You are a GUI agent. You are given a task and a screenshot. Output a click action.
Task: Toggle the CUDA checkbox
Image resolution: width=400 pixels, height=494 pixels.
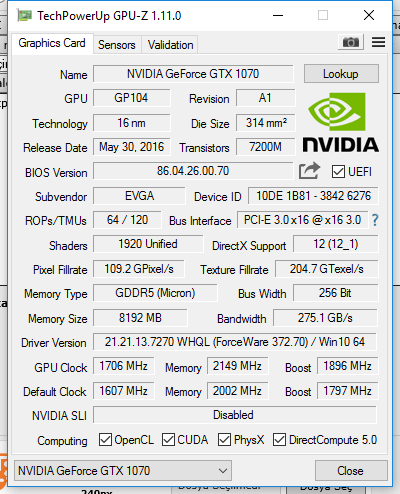pos(168,440)
